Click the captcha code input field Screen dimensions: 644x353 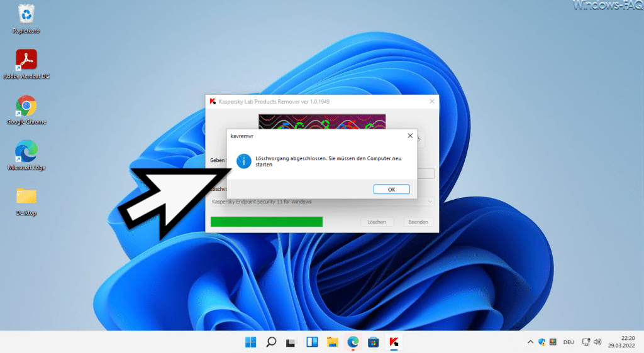point(426,173)
